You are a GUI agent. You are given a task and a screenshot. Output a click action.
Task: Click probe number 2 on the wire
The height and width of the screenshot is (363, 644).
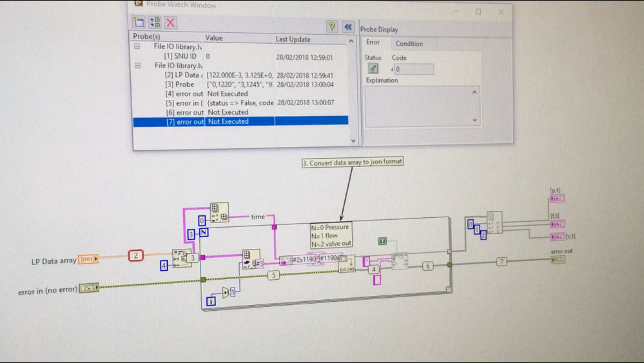[x=136, y=255]
